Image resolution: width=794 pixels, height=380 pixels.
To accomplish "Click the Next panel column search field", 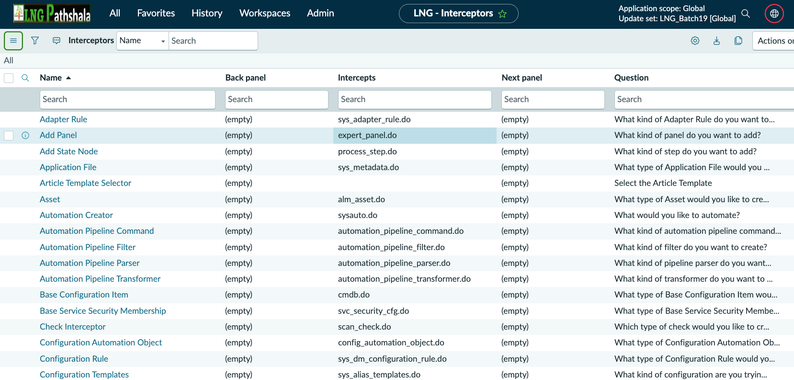I will (553, 99).
